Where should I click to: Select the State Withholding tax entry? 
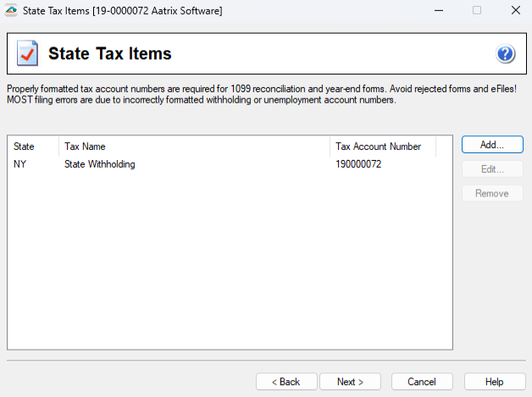100,164
